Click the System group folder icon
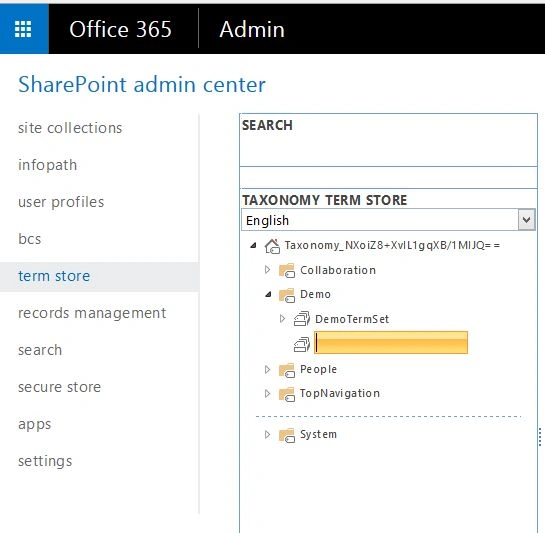545x533 pixels. click(287, 435)
